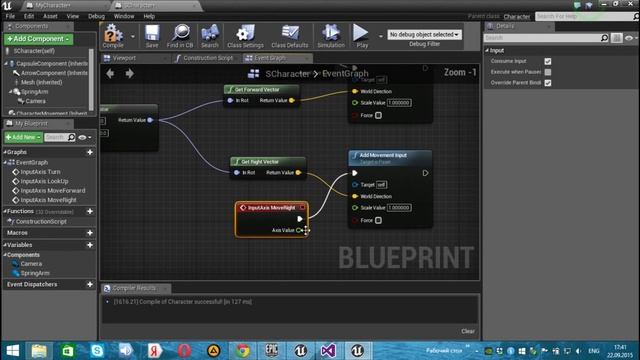Viewport: 640px width, 360px height.
Task: Select the Camera variable under Components
Action: click(31, 264)
